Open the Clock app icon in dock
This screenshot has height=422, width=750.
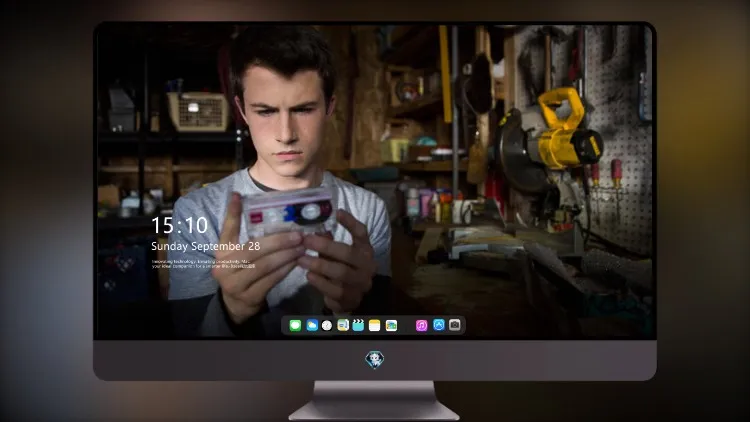click(x=327, y=325)
